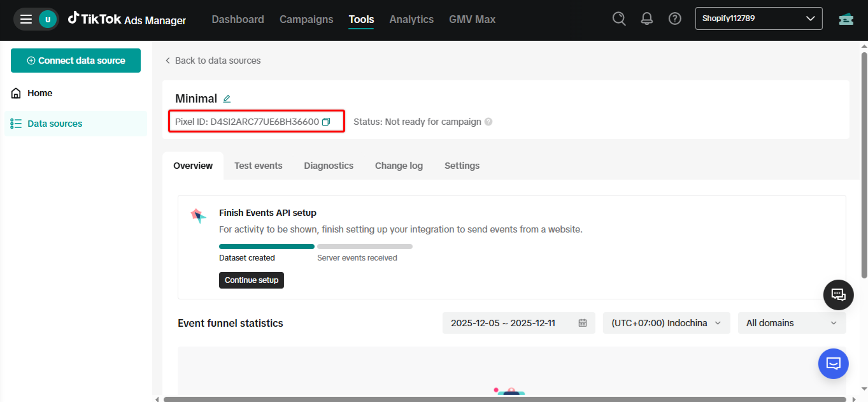Image resolution: width=868 pixels, height=402 pixels.
Task: Select the 2025-12-05 ~ 2025-12-11 date range field
Action: 518,323
